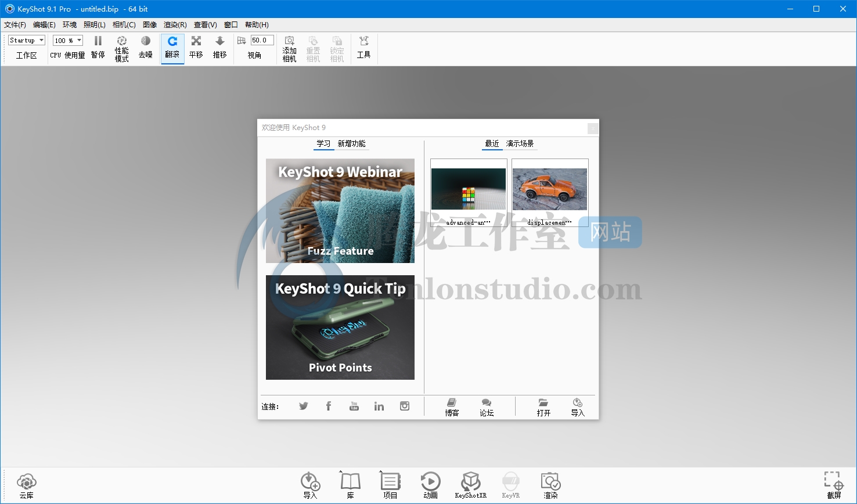
Task: Select the Dolly (推移) camera tool
Action: pos(220,48)
